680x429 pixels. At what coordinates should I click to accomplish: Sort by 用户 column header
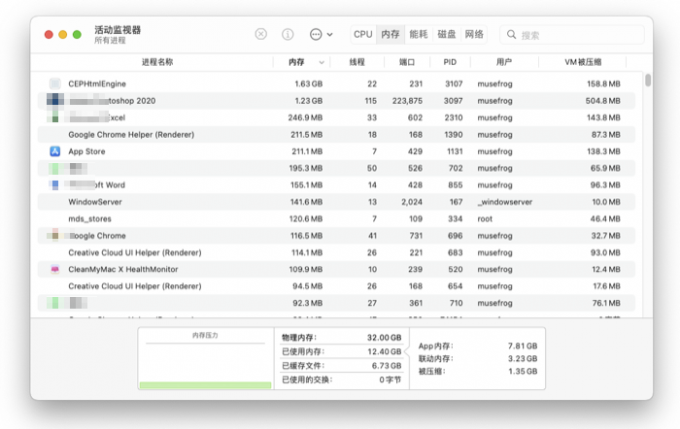click(503, 62)
